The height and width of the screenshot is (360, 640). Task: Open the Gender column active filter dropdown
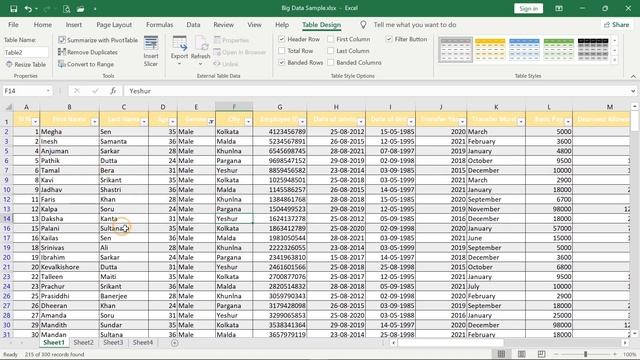click(211, 122)
